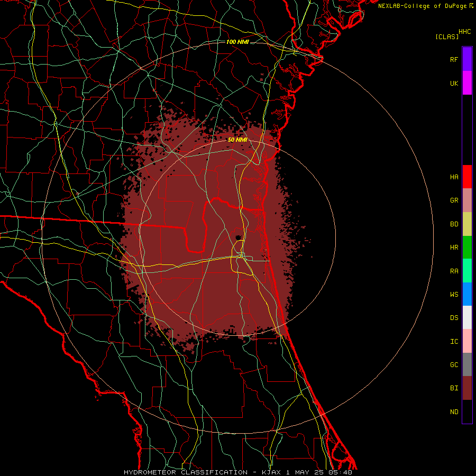Click the DS legend label
Image resolution: width=476 pixels, height=476 pixels.
454,318
